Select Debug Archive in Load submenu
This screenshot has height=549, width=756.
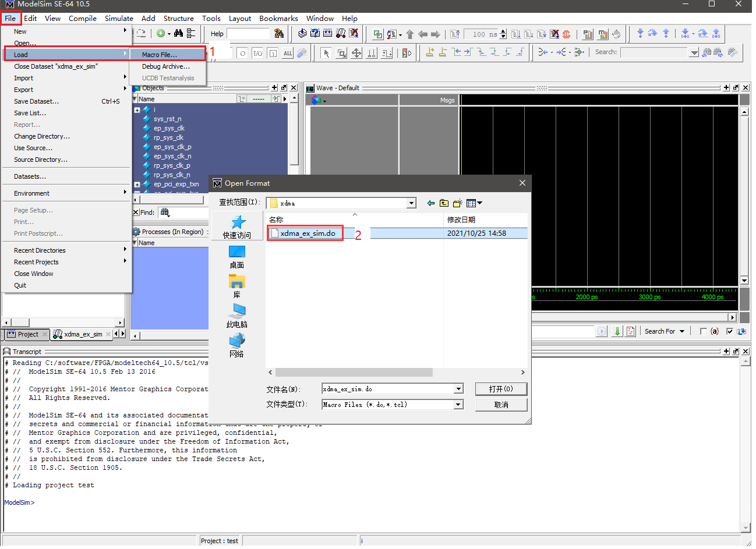click(168, 66)
